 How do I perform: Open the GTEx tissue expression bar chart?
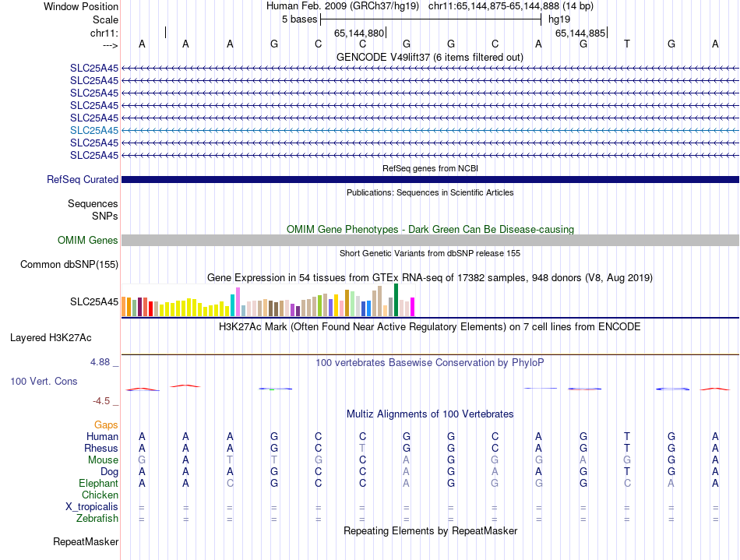[268, 300]
